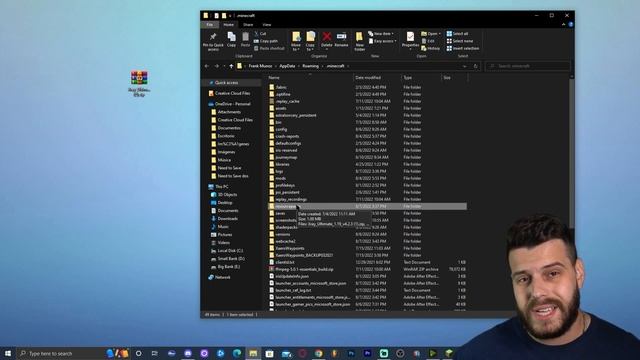Go back with the navigation arrow

(207, 66)
